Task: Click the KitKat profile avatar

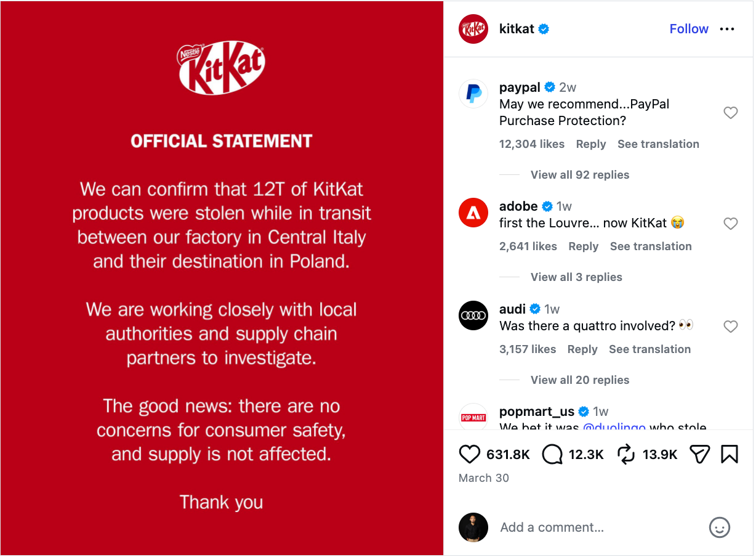Action: point(473,29)
